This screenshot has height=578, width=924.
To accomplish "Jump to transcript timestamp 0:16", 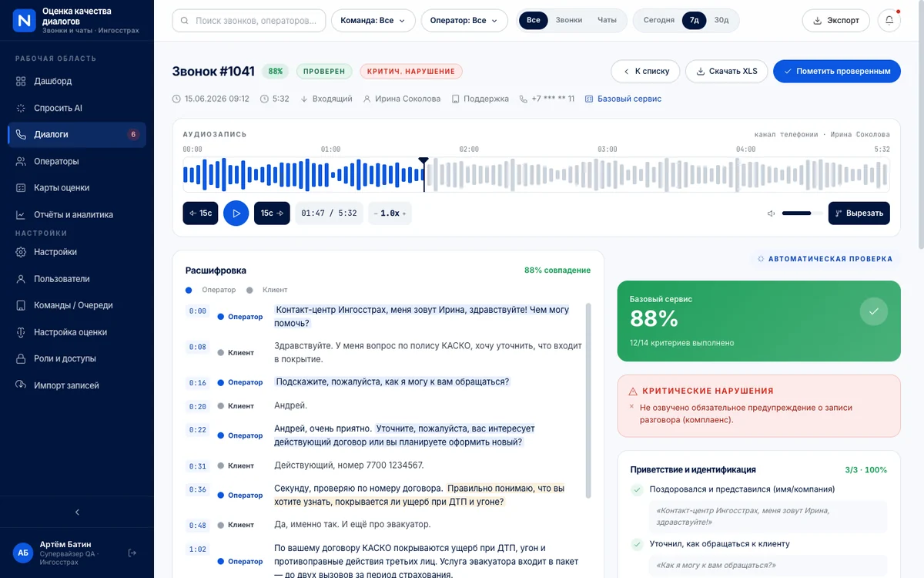I will click(x=197, y=383).
